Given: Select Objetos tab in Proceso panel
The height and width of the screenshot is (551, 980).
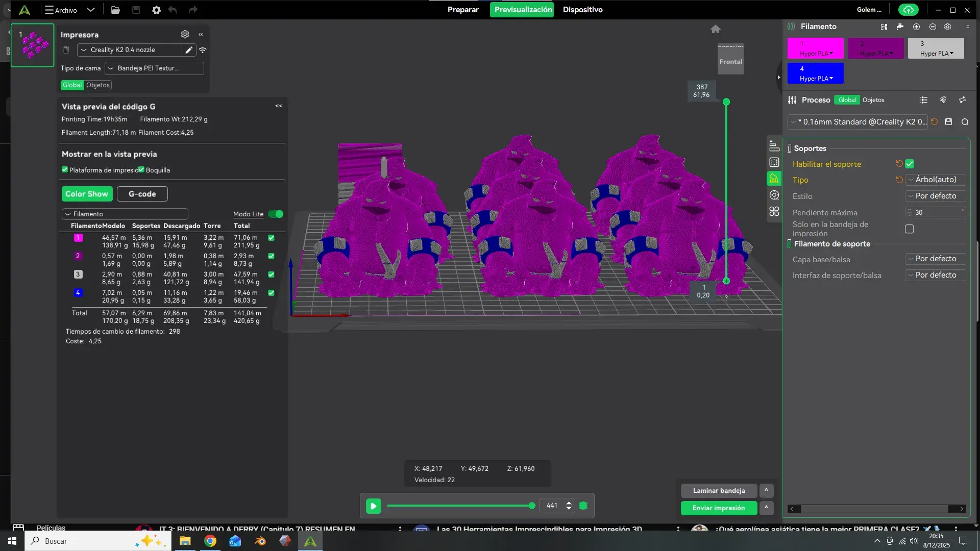Looking at the screenshot, I should [873, 100].
